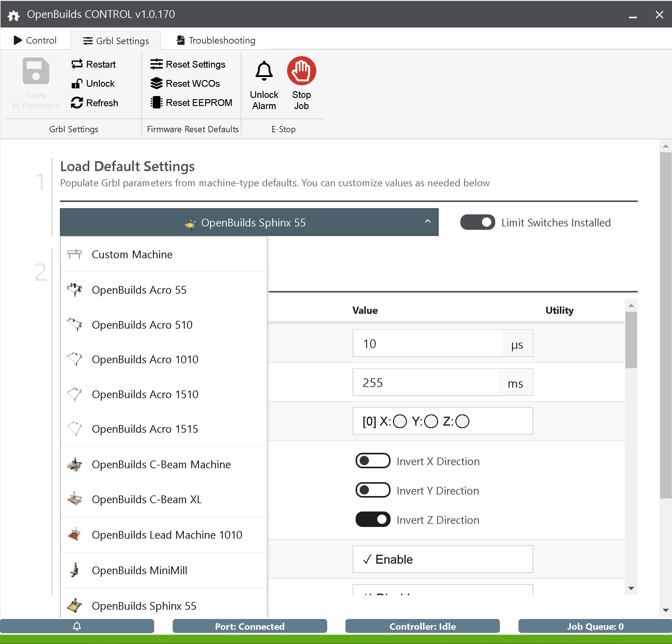
Task: Toggle Limit Switches Installed switch
Action: tap(477, 222)
